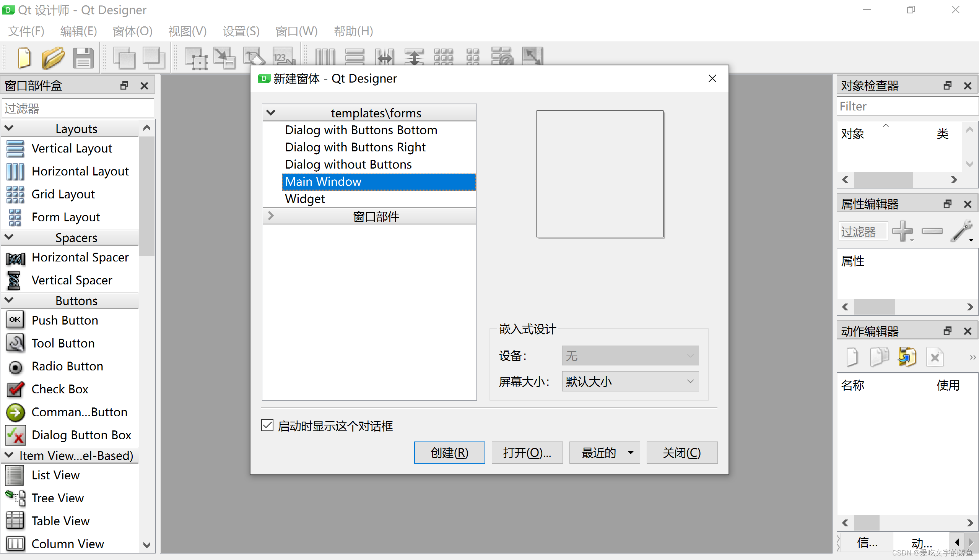Click the 创建(R) create button
This screenshot has width=979, height=560.
[449, 453]
